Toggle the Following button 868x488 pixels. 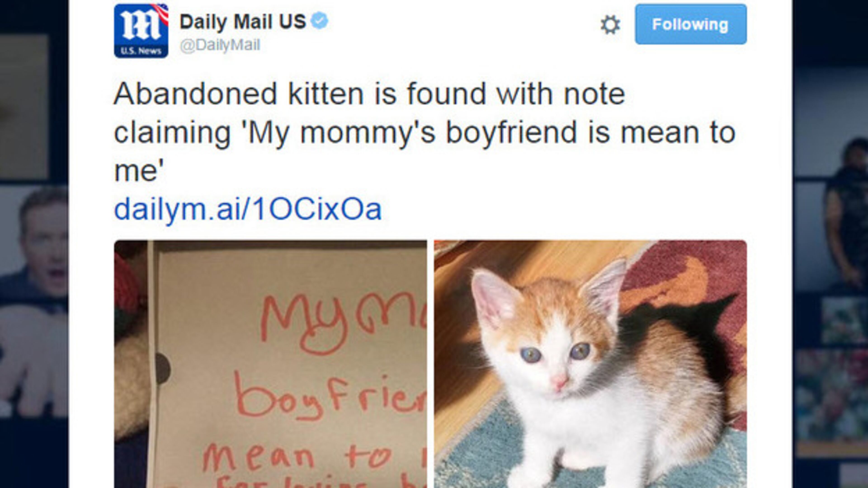click(691, 24)
